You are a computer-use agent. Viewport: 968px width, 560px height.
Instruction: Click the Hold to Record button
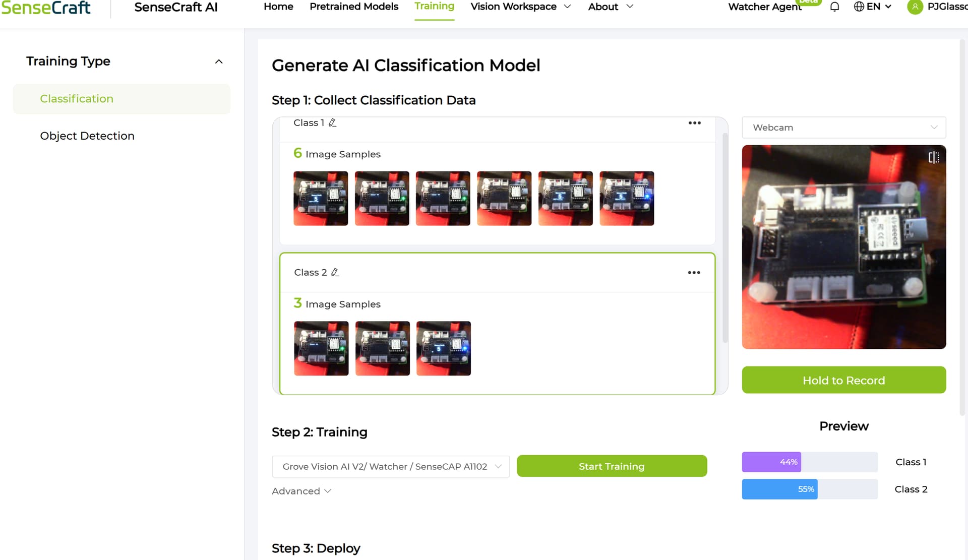point(843,380)
